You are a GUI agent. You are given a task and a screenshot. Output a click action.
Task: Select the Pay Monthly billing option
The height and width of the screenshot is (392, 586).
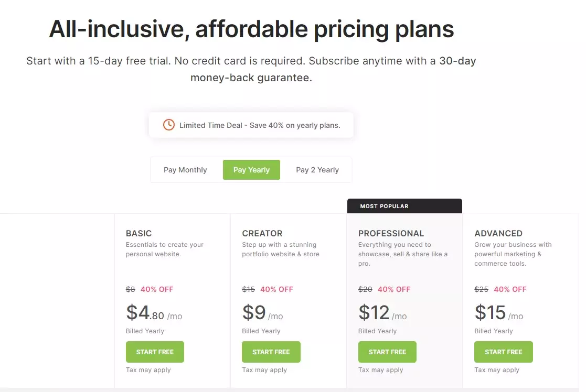(185, 170)
